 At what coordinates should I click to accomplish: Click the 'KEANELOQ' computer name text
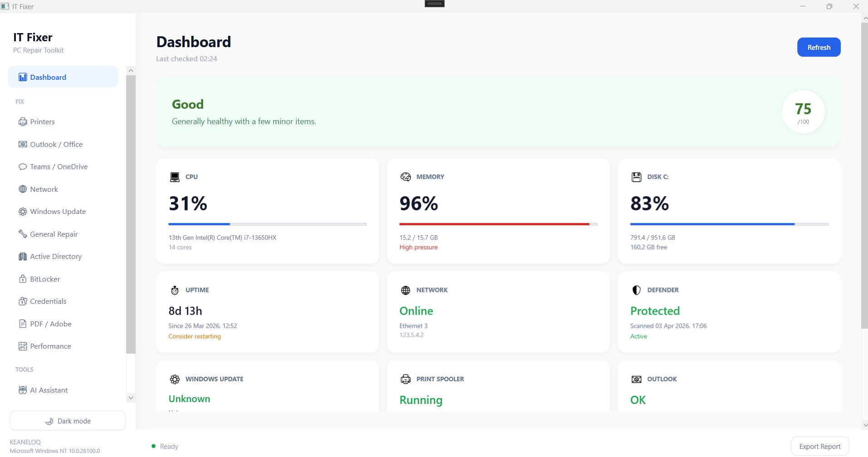pyautogui.click(x=25, y=442)
